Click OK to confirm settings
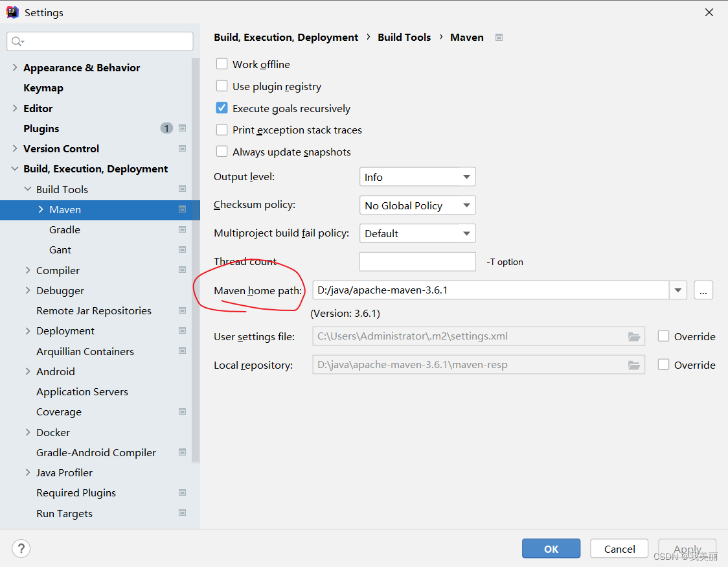This screenshot has width=728, height=567. pos(551,548)
